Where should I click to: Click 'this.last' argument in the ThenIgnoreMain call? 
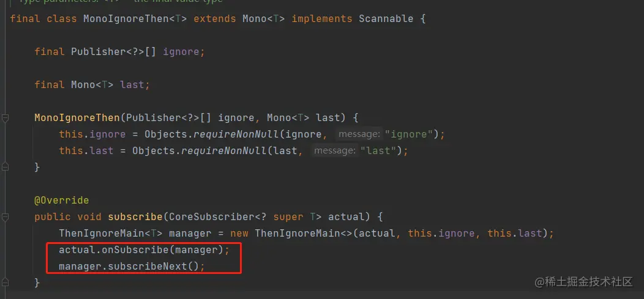pyautogui.click(x=515, y=234)
